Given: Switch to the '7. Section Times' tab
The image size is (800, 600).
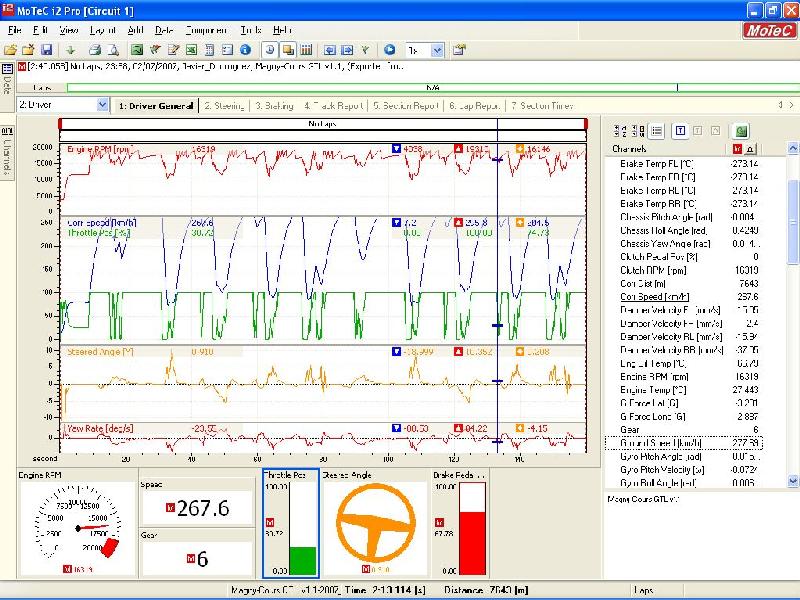Looking at the screenshot, I should [x=542, y=106].
